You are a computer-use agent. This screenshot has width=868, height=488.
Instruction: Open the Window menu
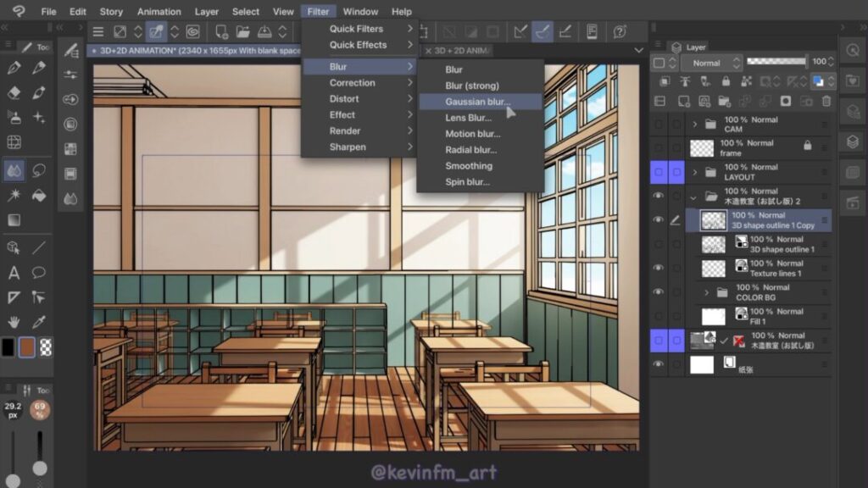click(x=360, y=11)
